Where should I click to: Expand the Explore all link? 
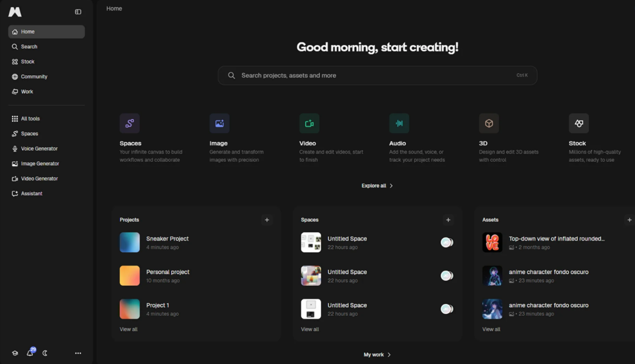(x=377, y=186)
